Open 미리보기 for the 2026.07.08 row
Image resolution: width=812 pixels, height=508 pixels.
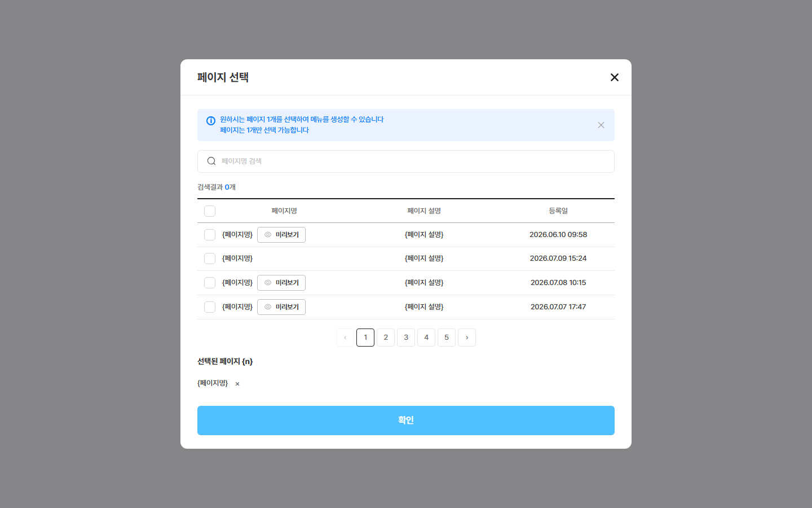[x=281, y=283]
